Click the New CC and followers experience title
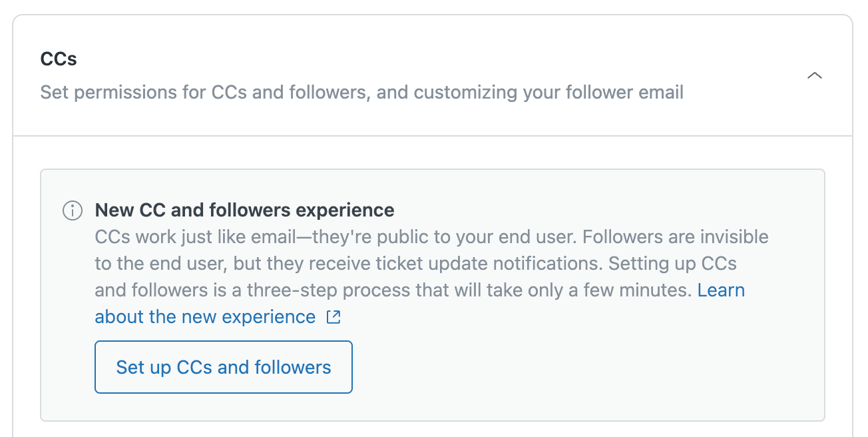 [244, 211]
